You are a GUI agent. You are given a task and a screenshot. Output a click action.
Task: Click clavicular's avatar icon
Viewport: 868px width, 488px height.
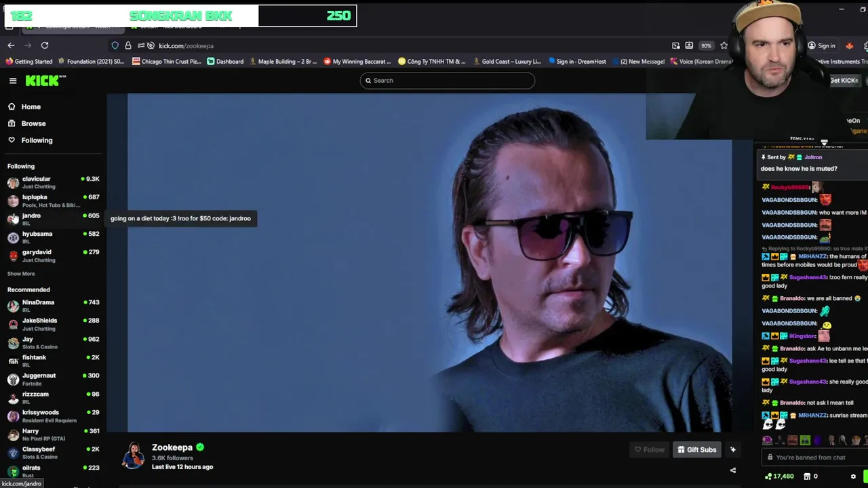point(13,182)
